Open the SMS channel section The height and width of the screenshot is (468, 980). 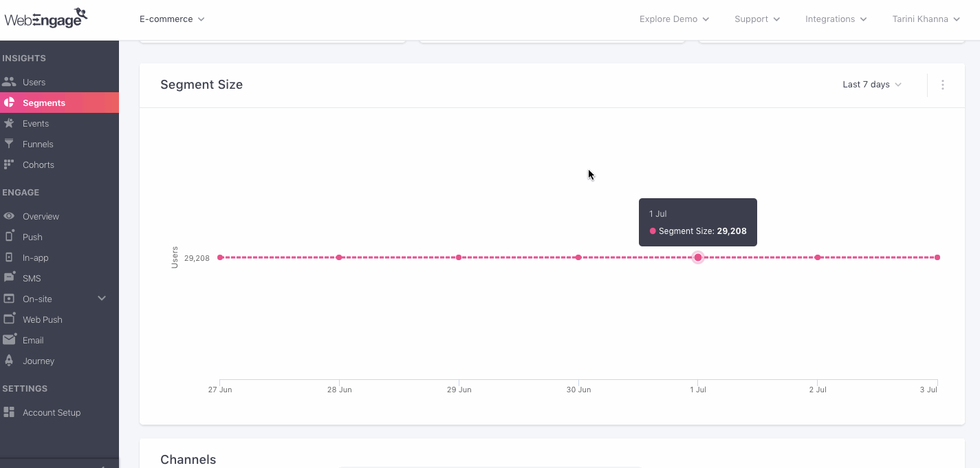(x=32, y=278)
